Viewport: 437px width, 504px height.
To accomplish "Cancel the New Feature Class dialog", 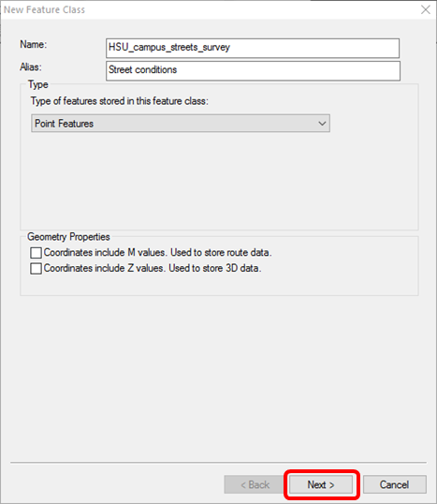I will coord(395,484).
